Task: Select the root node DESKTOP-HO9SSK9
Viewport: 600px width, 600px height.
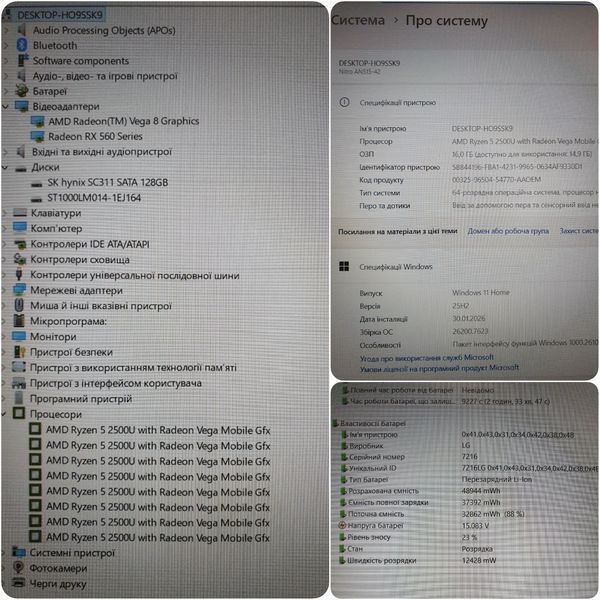Action: pos(60,15)
